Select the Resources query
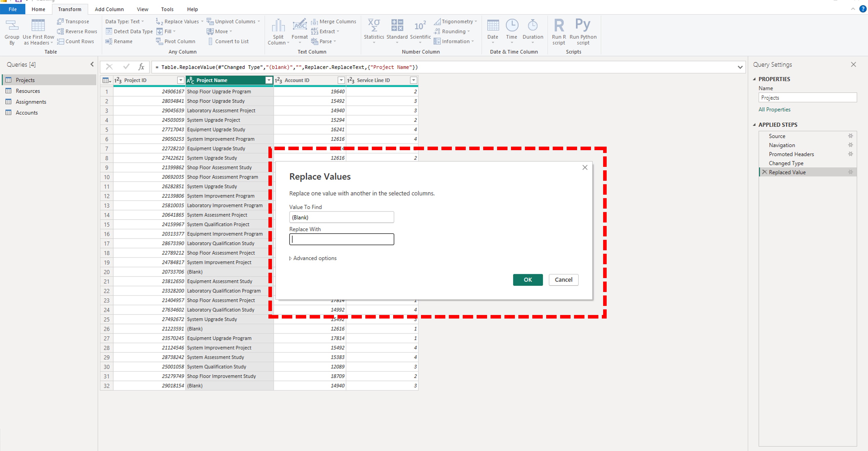Screen dimensions: 868x451 28,91
